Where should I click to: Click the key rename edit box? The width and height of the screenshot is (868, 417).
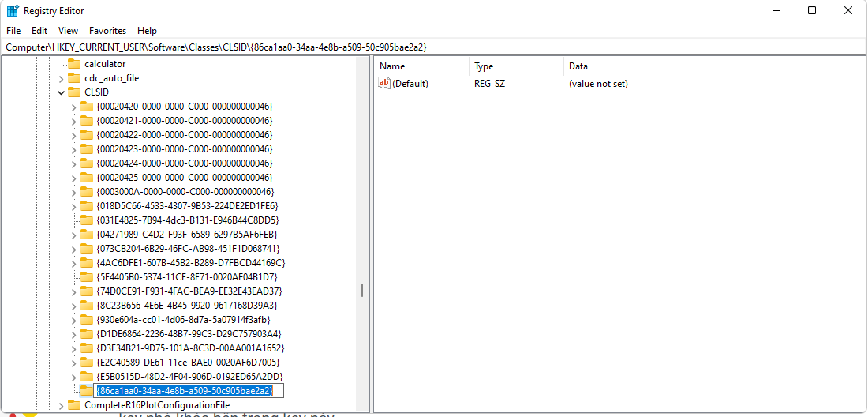[189, 391]
